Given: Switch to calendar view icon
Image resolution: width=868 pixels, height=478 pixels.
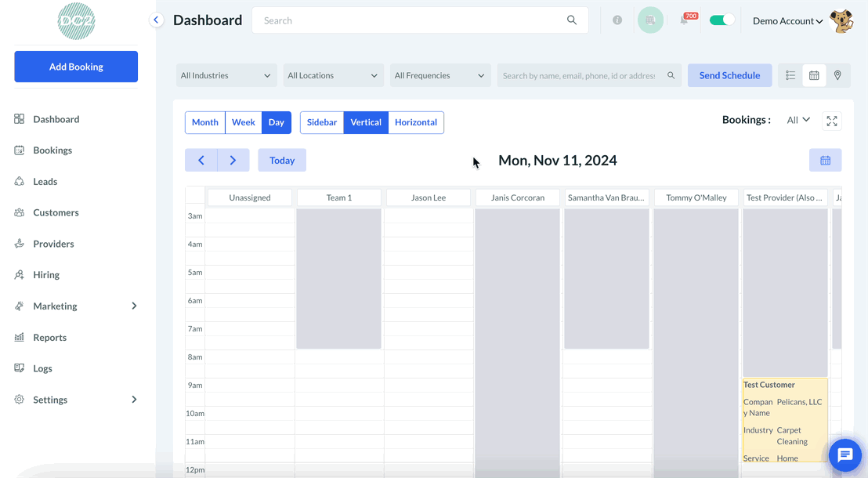Looking at the screenshot, I should [814, 75].
